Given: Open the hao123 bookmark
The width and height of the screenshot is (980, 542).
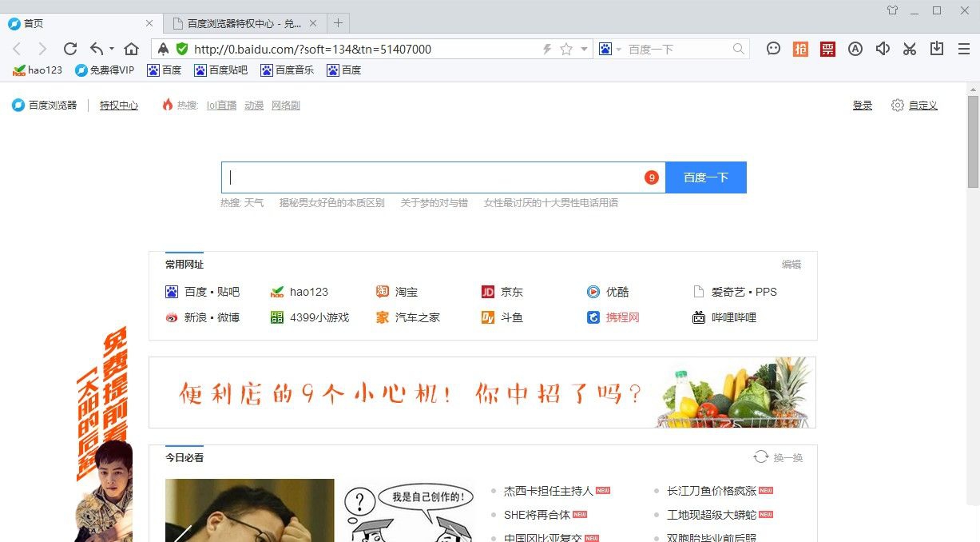Looking at the screenshot, I should (38, 70).
